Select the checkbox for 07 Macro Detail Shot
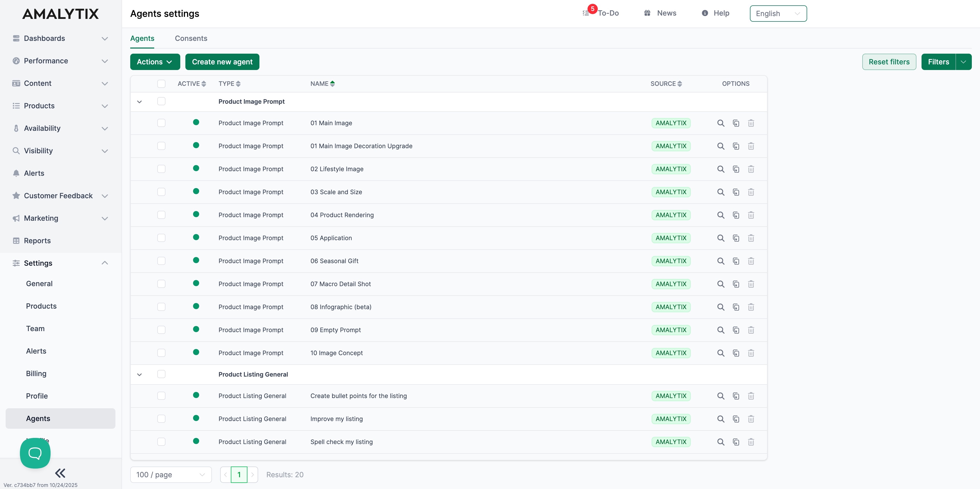 pos(161,284)
